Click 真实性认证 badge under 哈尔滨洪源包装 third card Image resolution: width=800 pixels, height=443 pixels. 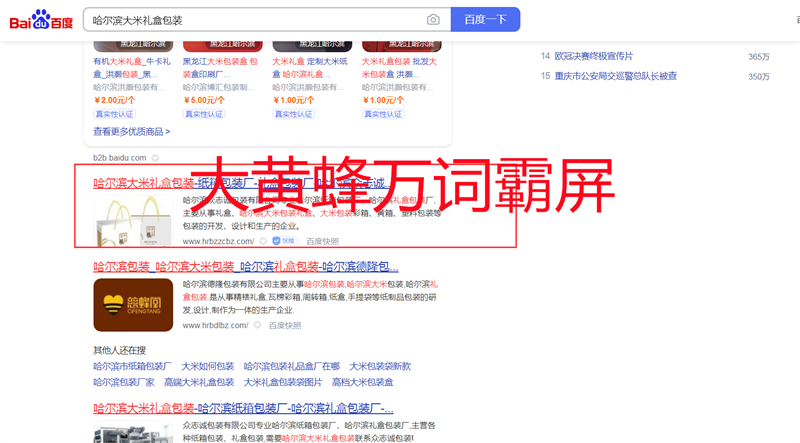tap(293, 114)
